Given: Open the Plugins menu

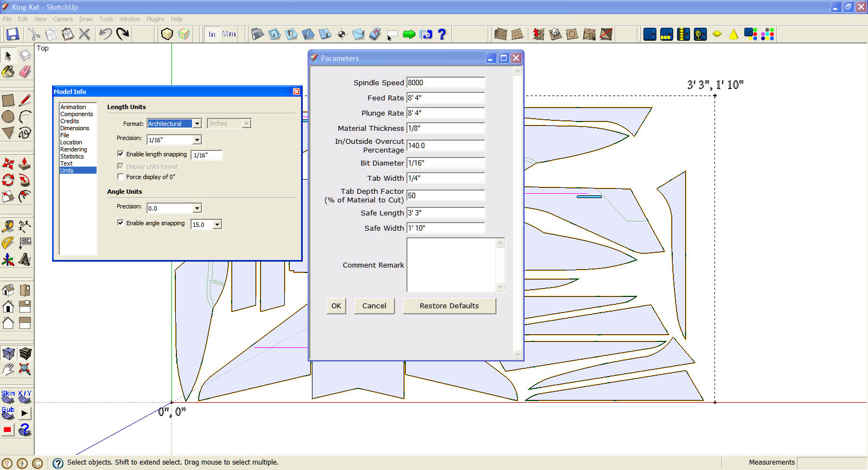Looking at the screenshot, I should tap(155, 19).
